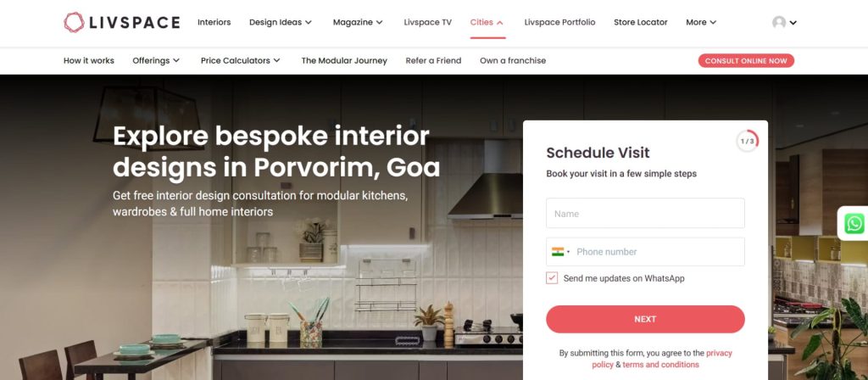Image resolution: width=868 pixels, height=380 pixels.
Task: Open the privacy policy link
Action: [x=661, y=359]
